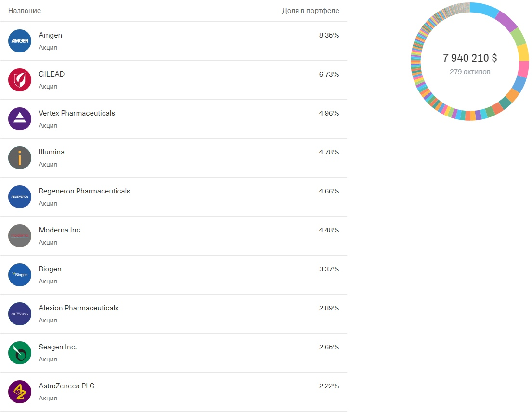
Task: Select the Moderna Inc logo icon
Action: 20,236
